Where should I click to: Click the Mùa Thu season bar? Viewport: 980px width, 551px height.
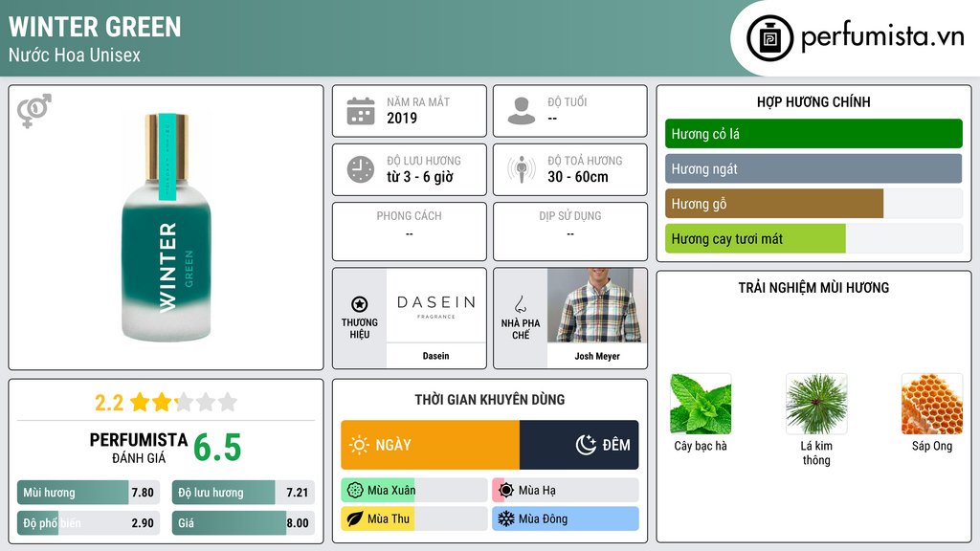pyautogui.click(x=413, y=519)
